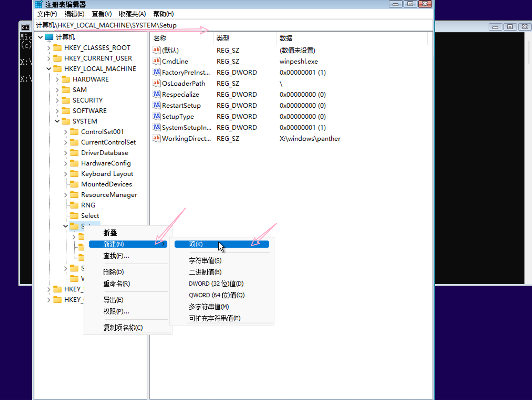Viewport: 532px width, 400px height.
Task: Click the HKEY_CLASSES_ROOT folder icon
Action: [x=57, y=48]
